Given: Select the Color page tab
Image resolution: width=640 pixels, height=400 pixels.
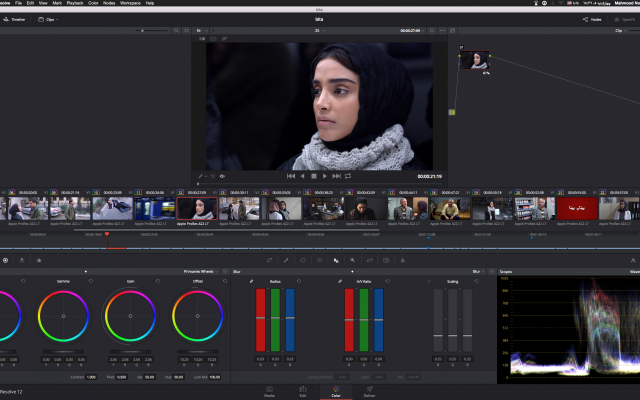Looking at the screenshot, I should (x=336, y=392).
